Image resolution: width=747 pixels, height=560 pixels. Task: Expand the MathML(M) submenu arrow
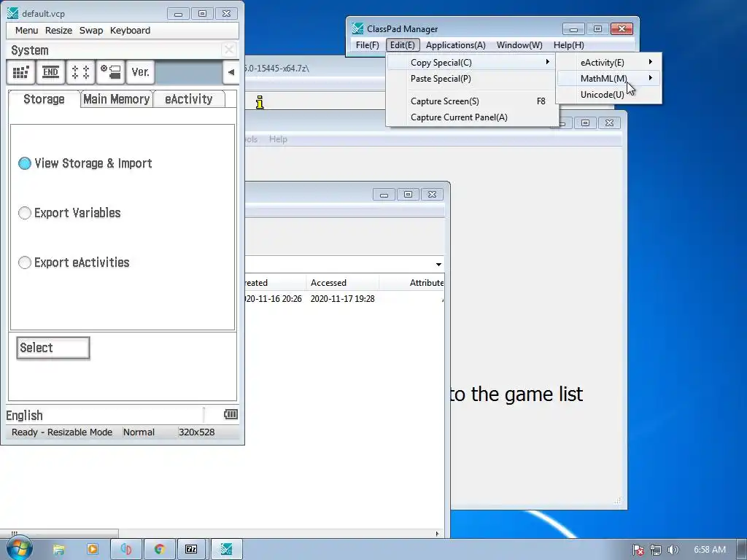tap(650, 77)
